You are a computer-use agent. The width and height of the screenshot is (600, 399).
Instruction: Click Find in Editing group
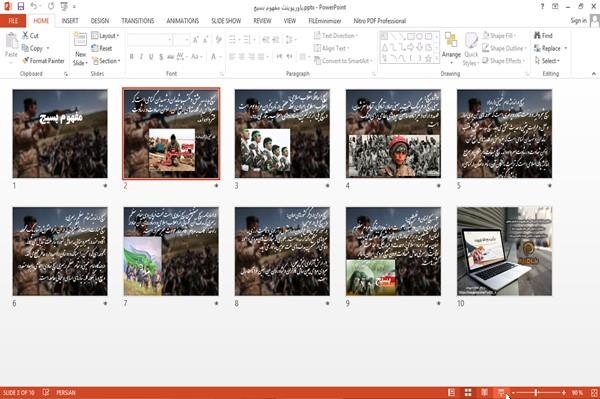coord(543,36)
